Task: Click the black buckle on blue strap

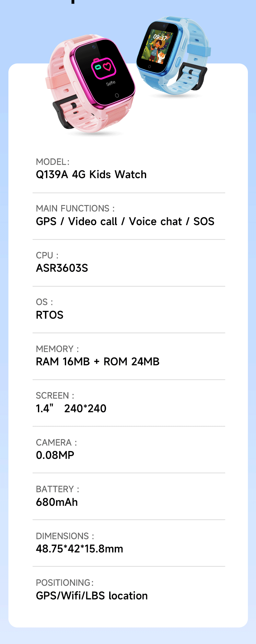Action: coord(192,74)
